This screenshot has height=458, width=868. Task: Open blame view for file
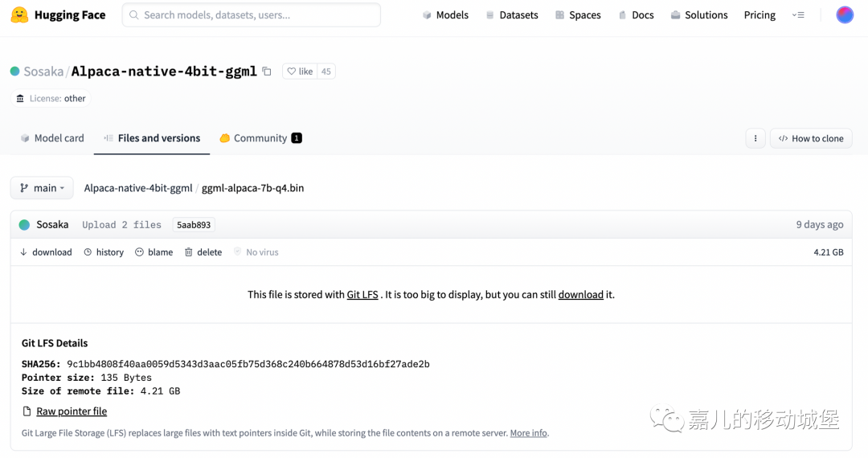coord(154,252)
